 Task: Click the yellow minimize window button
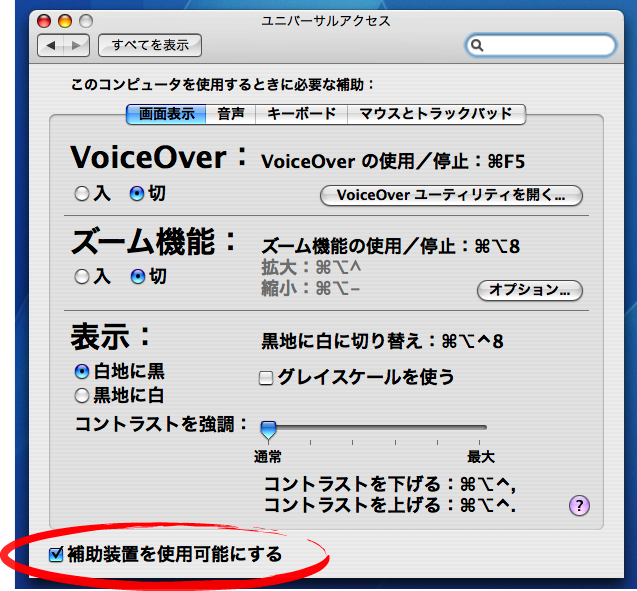[x=65, y=20]
